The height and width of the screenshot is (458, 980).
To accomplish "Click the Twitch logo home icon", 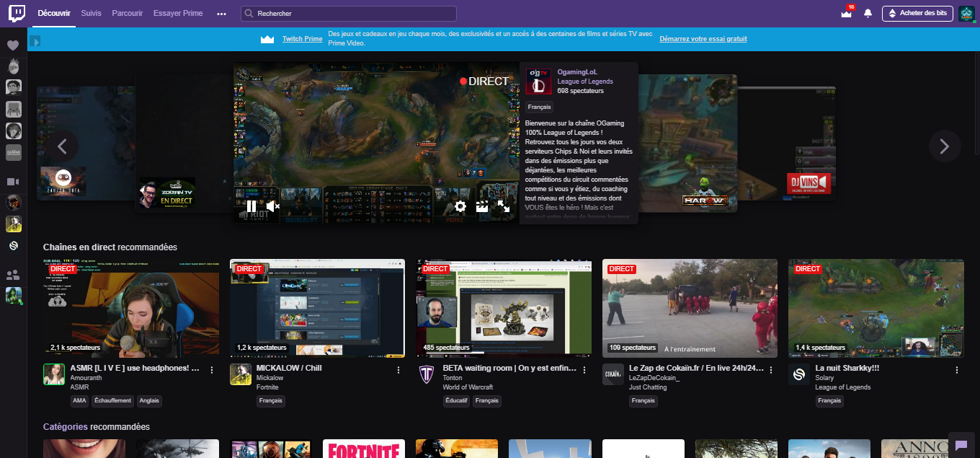I will coord(17,13).
